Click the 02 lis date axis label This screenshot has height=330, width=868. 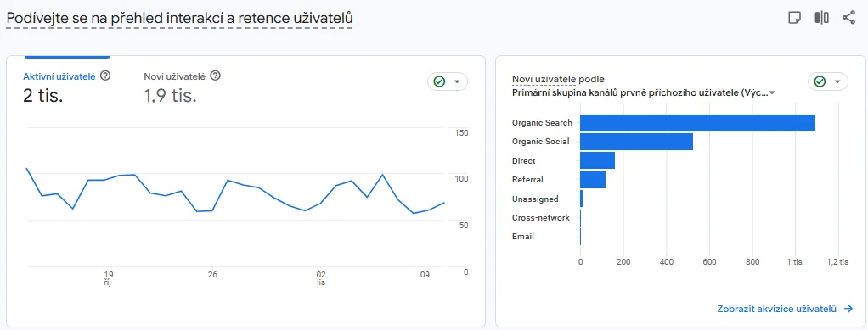(321, 277)
